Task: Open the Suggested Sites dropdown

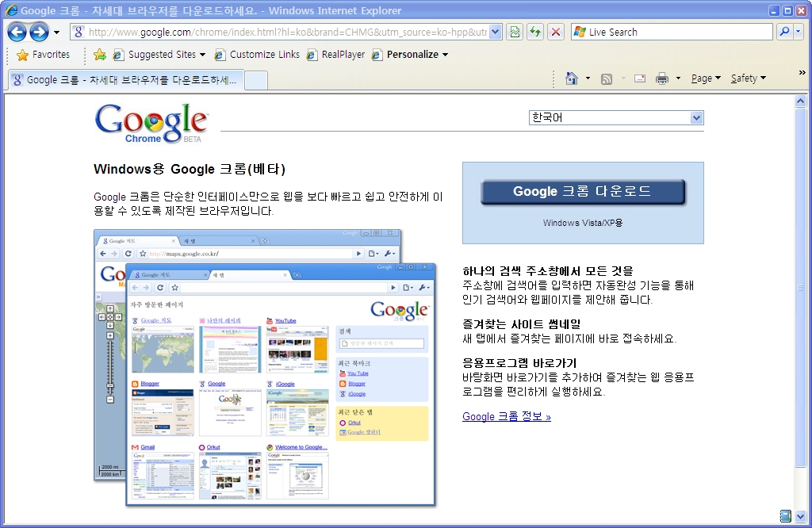Action: pos(159,55)
